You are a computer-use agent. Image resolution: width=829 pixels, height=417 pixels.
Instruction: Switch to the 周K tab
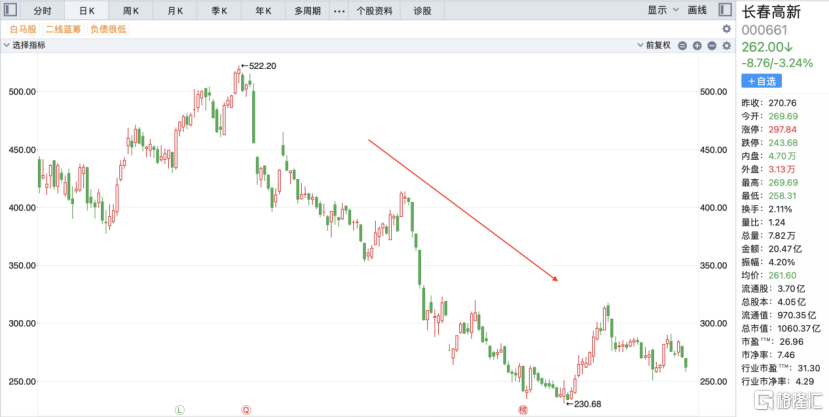[x=131, y=10]
